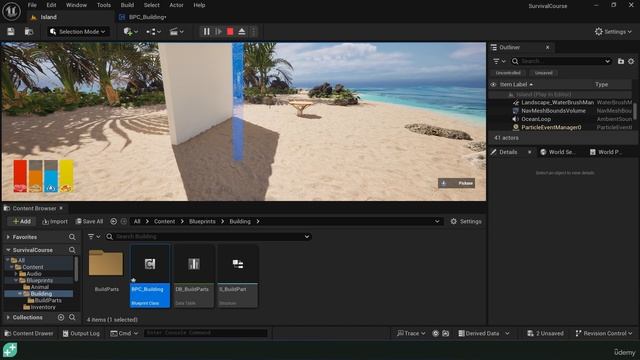Click Save All in the Content Browser
Image resolution: width=640 pixels, height=360 pixels.
click(x=89, y=222)
